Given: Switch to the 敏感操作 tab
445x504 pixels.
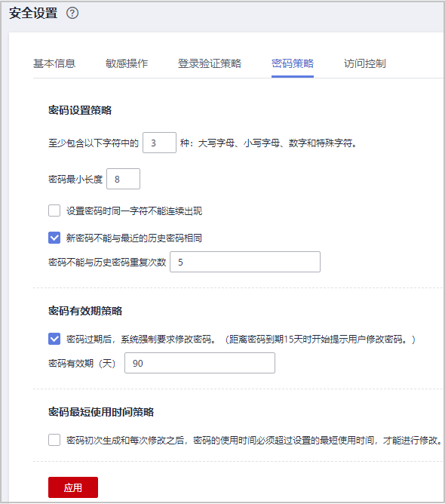Looking at the screenshot, I should [127, 63].
